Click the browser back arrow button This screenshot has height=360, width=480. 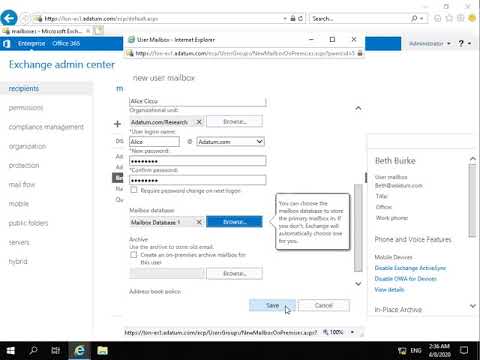click(9, 18)
